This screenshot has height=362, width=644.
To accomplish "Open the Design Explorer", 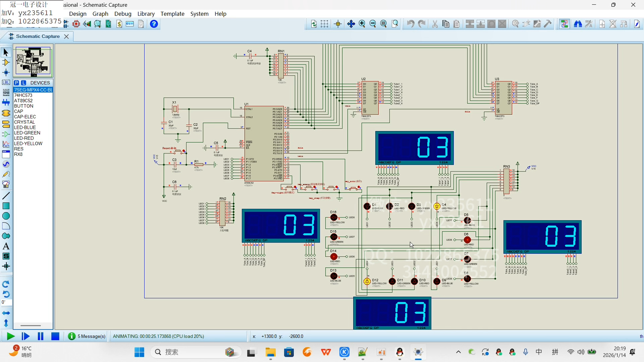I will [108, 24].
